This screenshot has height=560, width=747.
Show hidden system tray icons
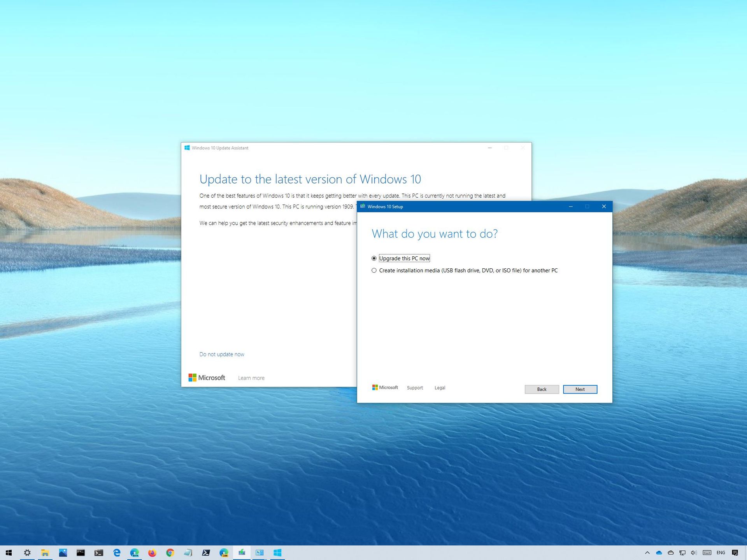click(x=647, y=553)
